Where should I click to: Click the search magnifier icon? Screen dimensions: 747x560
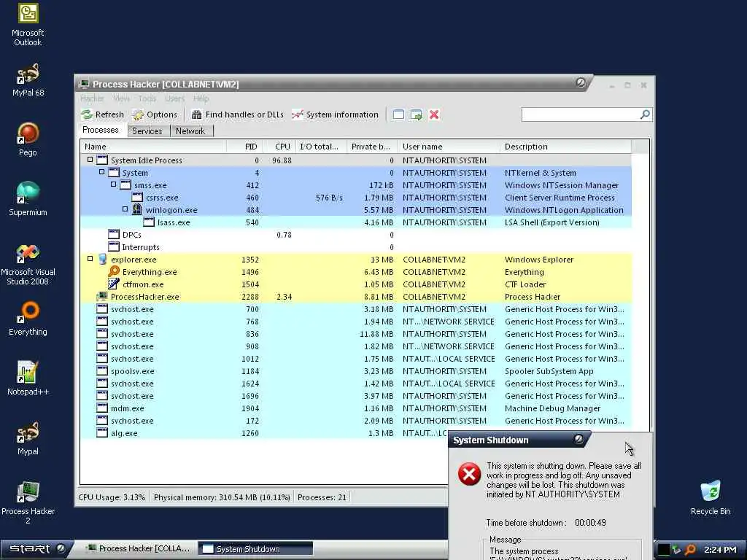[645, 114]
